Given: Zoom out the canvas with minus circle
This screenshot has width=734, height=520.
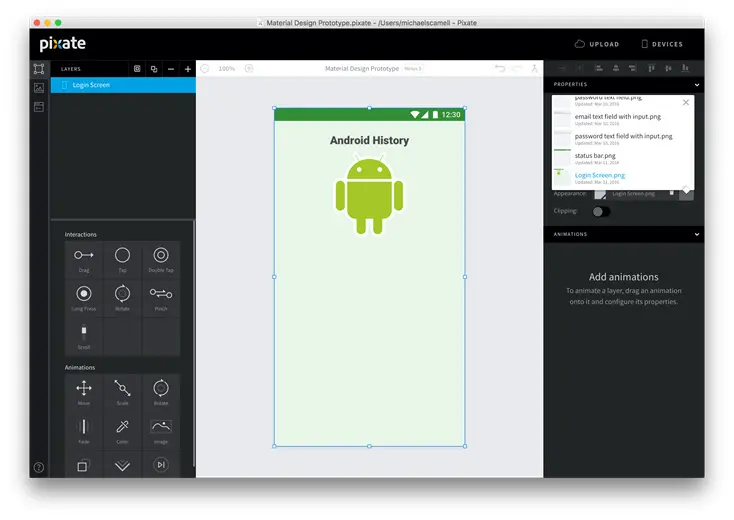Looking at the screenshot, I should (x=205, y=68).
